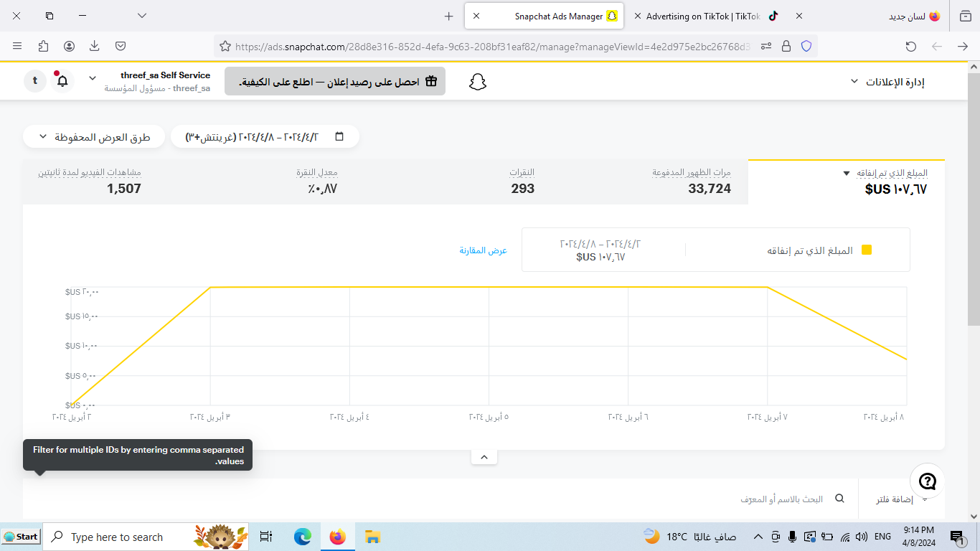Click the Snapchat ghost logo
Image resolution: width=980 pixels, height=551 pixels.
(478, 81)
